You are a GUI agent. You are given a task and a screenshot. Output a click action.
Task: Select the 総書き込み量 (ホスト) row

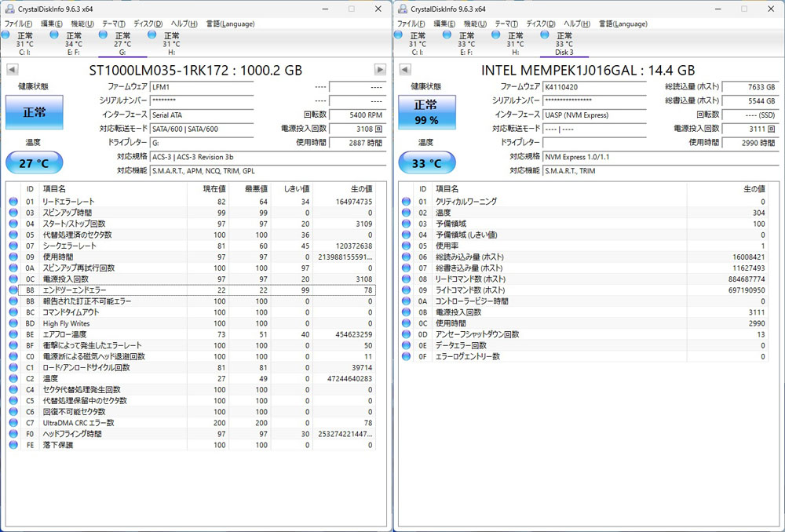coord(583,268)
